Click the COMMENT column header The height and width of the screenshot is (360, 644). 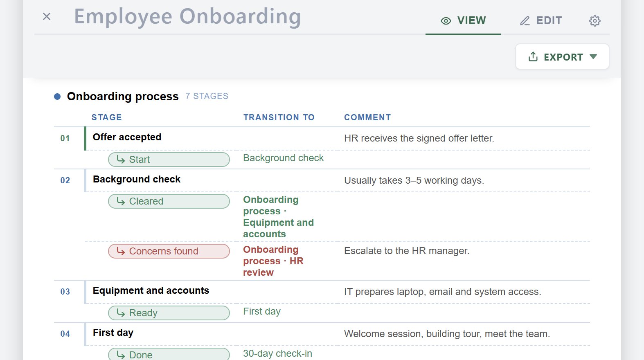click(367, 117)
